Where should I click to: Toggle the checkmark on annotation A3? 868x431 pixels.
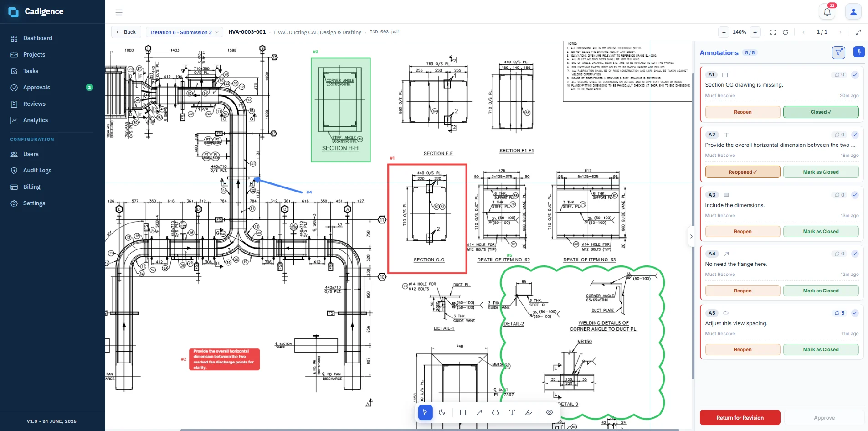pos(855,195)
